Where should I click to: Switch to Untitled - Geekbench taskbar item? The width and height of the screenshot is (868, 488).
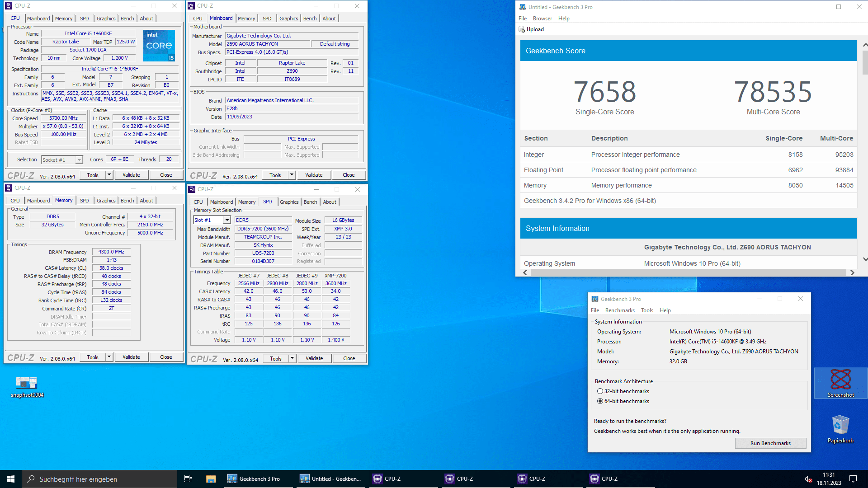pyautogui.click(x=331, y=479)
